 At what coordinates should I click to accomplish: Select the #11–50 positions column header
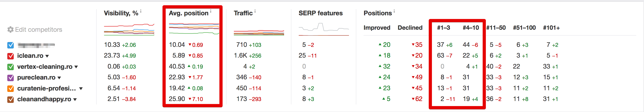pos(496,28)
